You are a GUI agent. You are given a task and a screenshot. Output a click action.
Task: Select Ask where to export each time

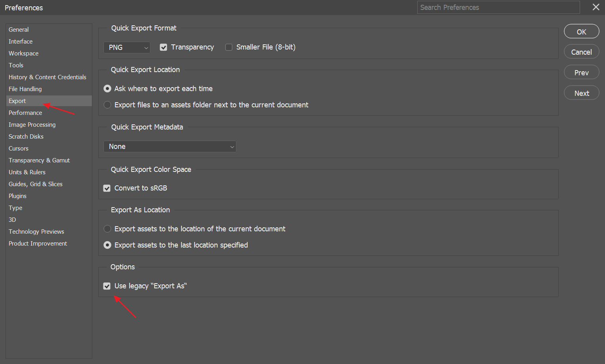pos(107,88)
